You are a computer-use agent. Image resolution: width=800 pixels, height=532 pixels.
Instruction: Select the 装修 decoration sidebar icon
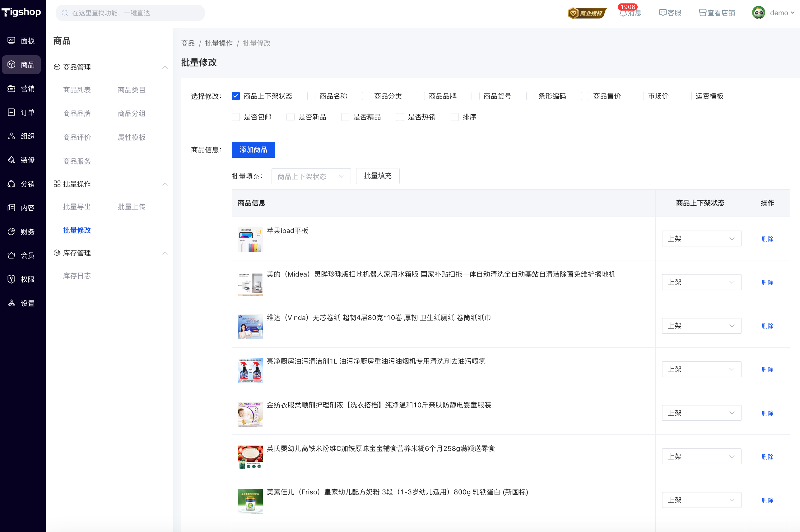click(x=12, y=160)
